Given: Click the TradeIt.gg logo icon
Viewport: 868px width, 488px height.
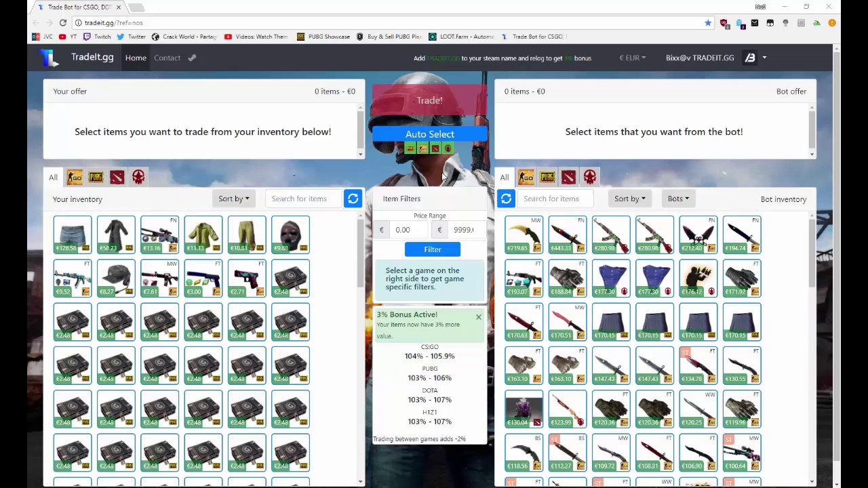Looking at the screenshot, I should pyautogui.click(x=49, y=58).
